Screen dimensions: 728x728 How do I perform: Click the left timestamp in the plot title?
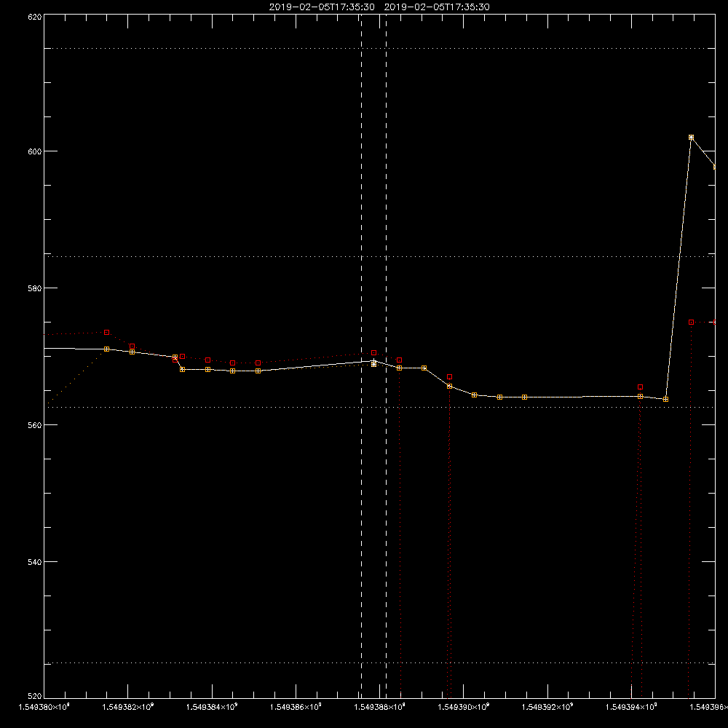click(322, 7)
